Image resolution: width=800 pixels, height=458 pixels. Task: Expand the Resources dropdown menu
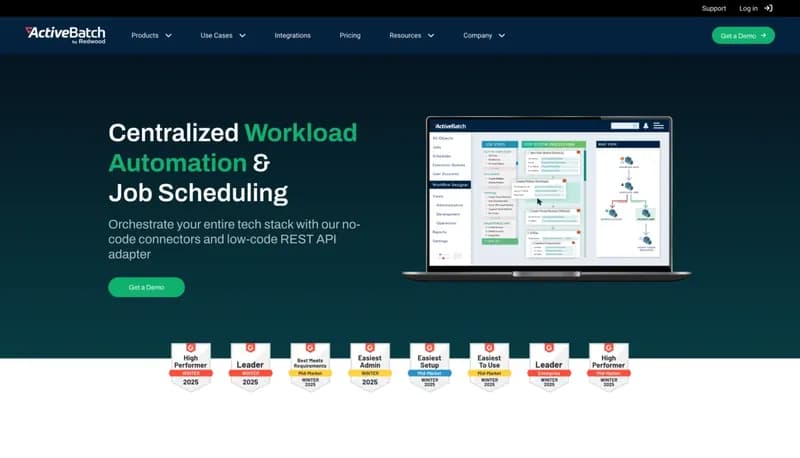(411, 36)
